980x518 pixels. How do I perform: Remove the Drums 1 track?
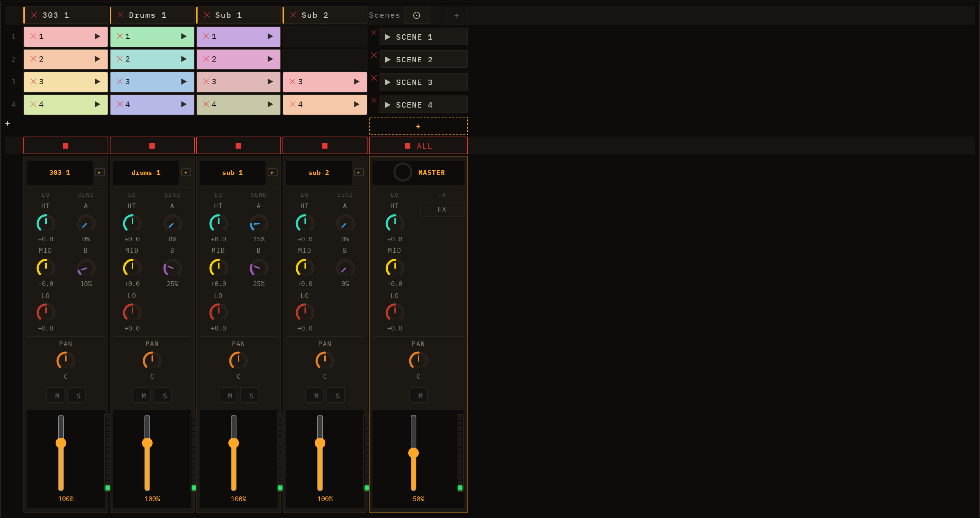click(121, 15)
